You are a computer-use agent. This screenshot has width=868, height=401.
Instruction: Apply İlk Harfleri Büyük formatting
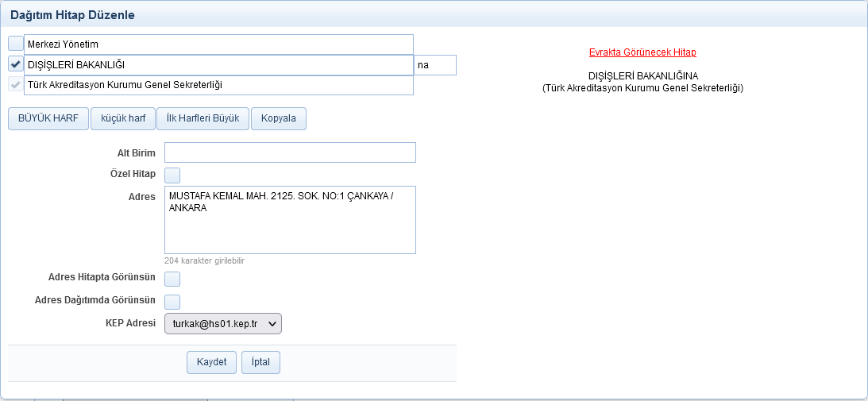tap(203, 118)
